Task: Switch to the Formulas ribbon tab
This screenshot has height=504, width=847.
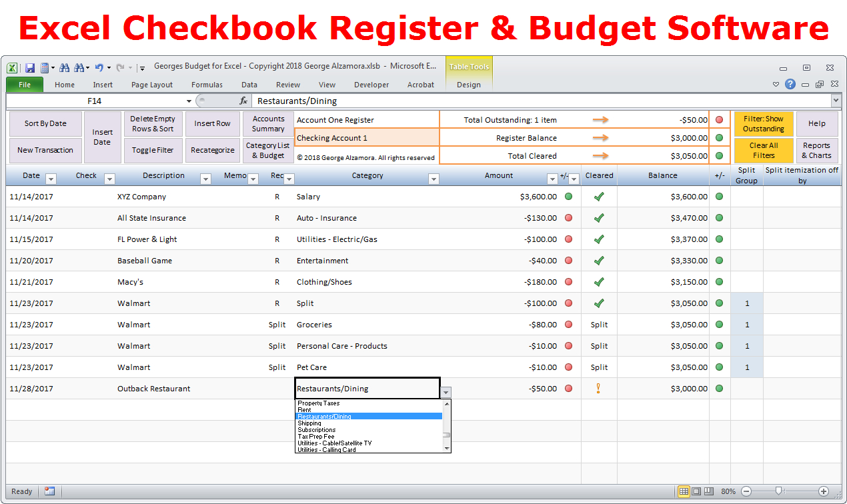Action: (207, 85)
